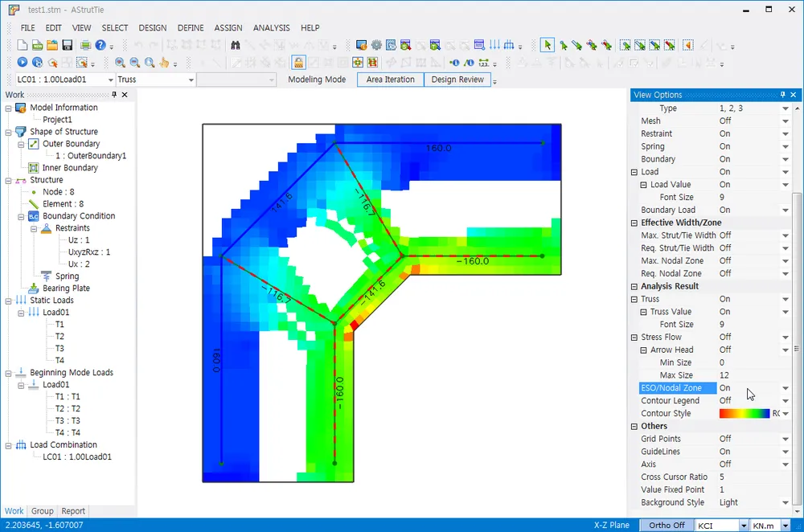This screenshot has width=804, height=532.
Task: Click the Modeling Mode label
Action: click(317, 80)
